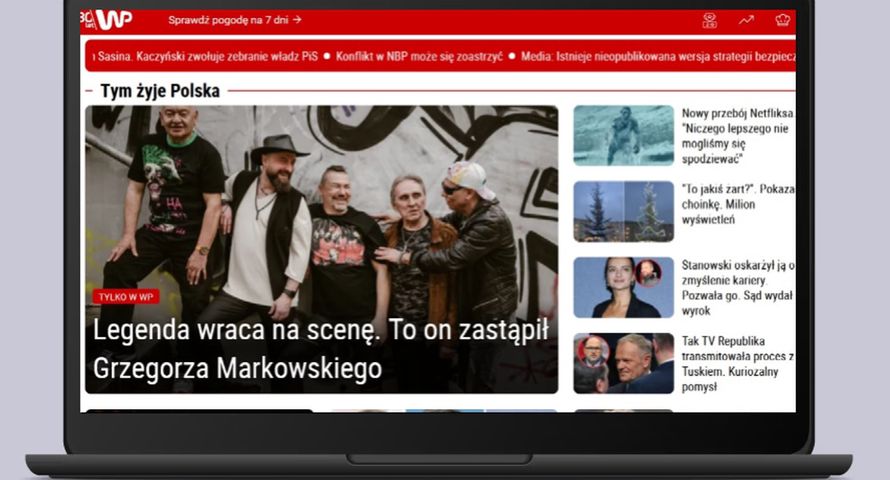
Task: Click the 'Tym żyje Polska' section heading
Action: click(x=160, y=91)
